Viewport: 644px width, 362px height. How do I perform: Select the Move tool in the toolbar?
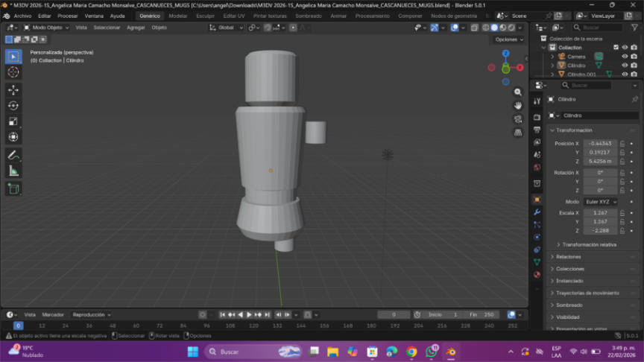[x=13, y=89]
